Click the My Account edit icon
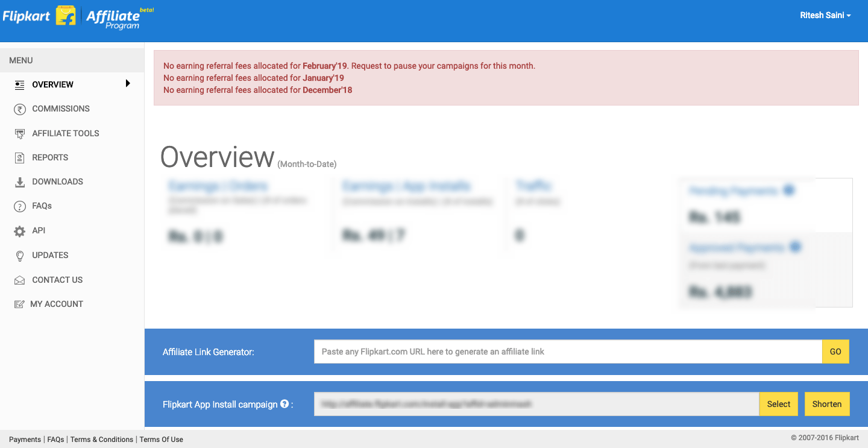The image size is (868, 448). click(x=19, y=303)
